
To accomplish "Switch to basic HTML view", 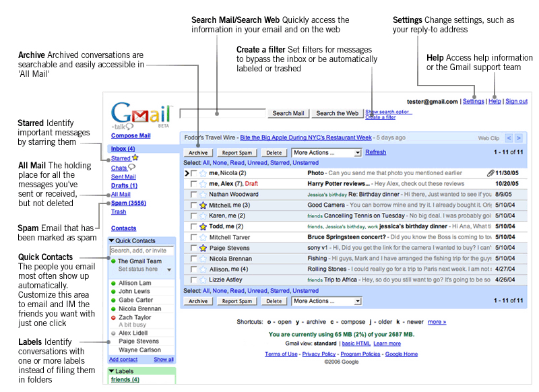I will click(x=356, y=344).
